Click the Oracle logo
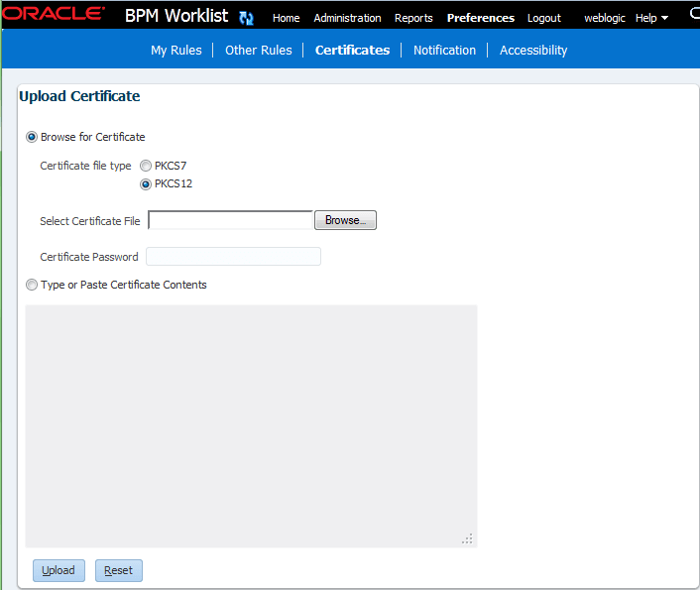 (x=54, y=14)
